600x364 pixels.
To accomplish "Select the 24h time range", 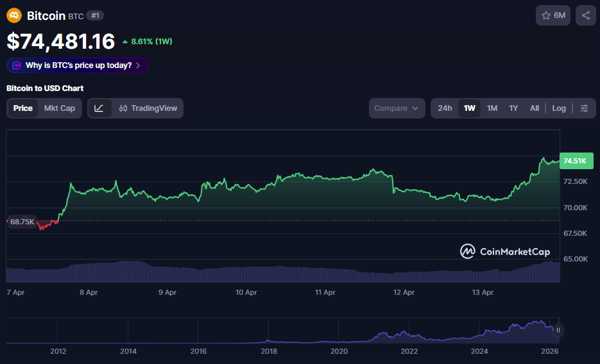I will 445,108.
